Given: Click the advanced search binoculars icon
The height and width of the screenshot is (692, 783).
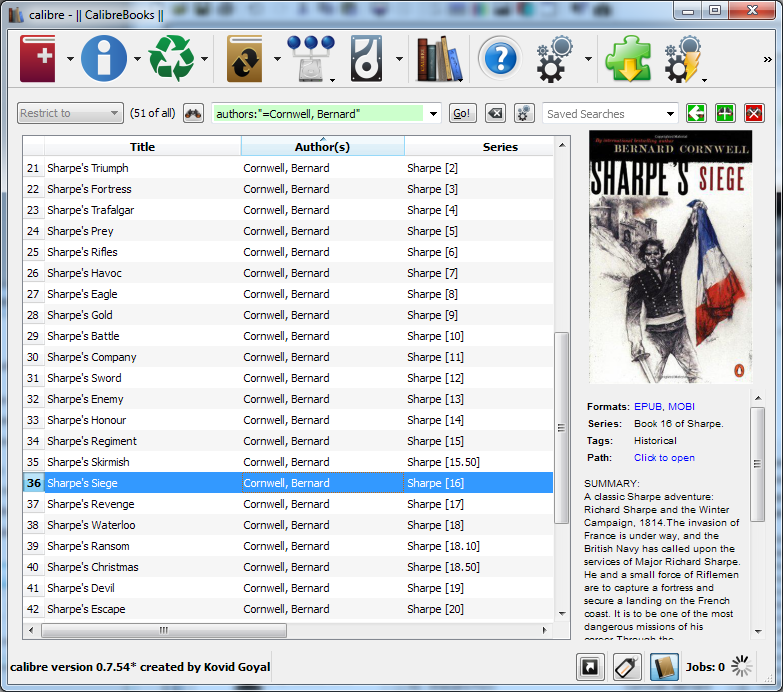Looking at the screenshot, I should pyautogui.click(x=193, y=113).
